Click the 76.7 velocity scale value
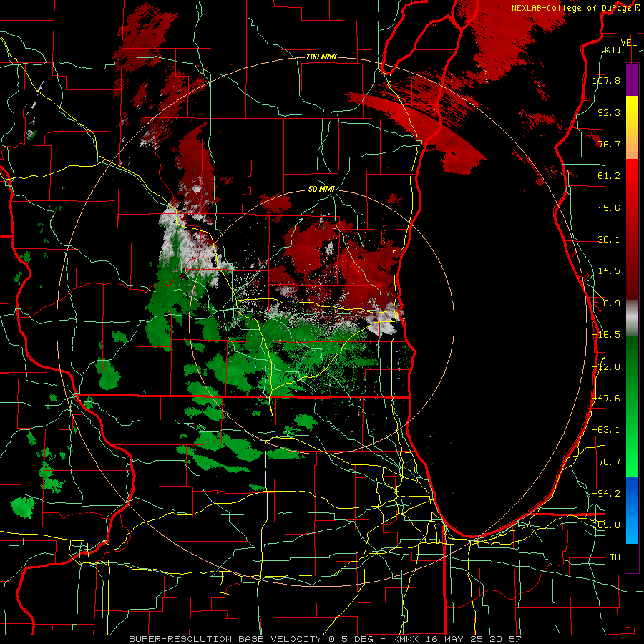This screenshot has width=644, height=644. 609,144
